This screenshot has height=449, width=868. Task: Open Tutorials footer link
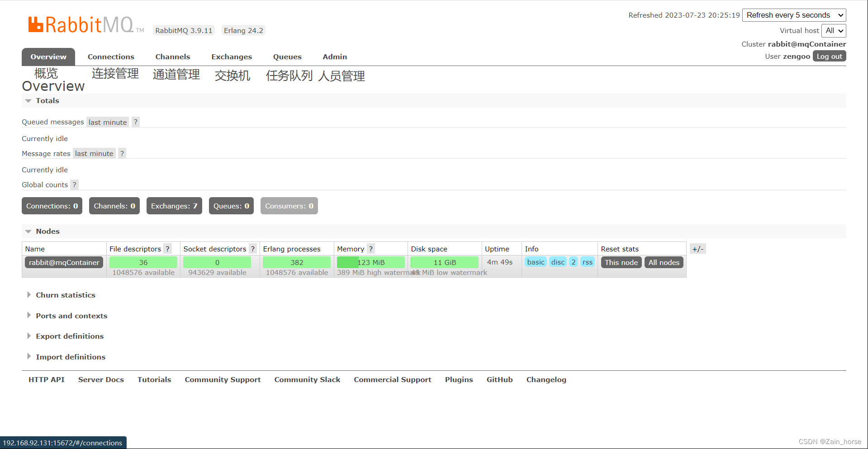click(154, 379)
